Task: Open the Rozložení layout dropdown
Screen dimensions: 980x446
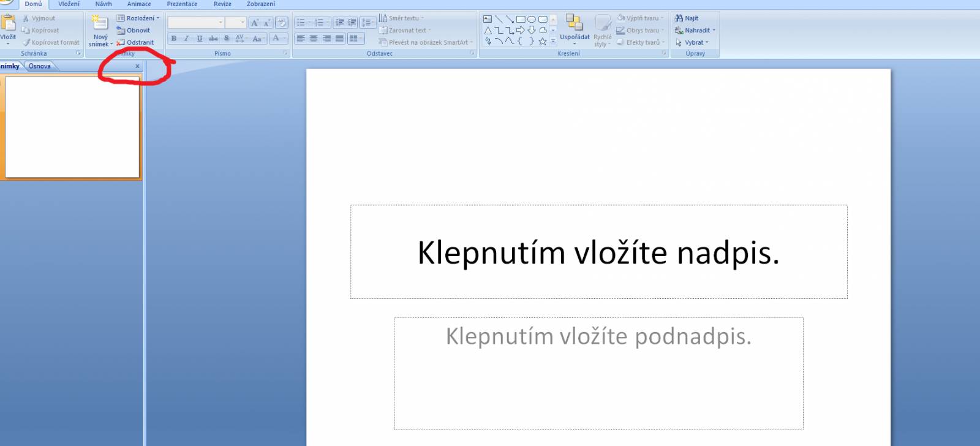Action: click(x=138, y=18)
